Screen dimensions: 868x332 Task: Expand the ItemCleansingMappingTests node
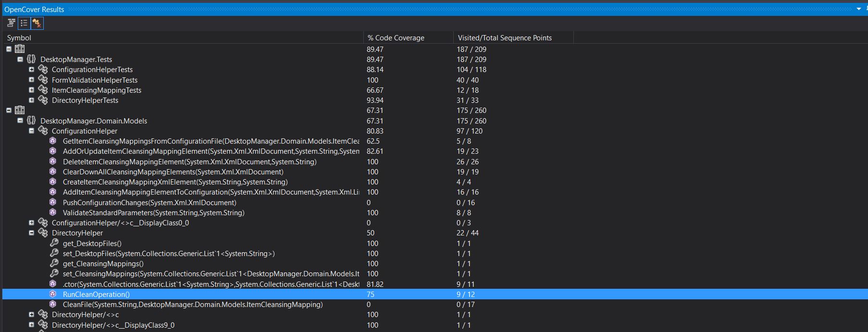32,90
